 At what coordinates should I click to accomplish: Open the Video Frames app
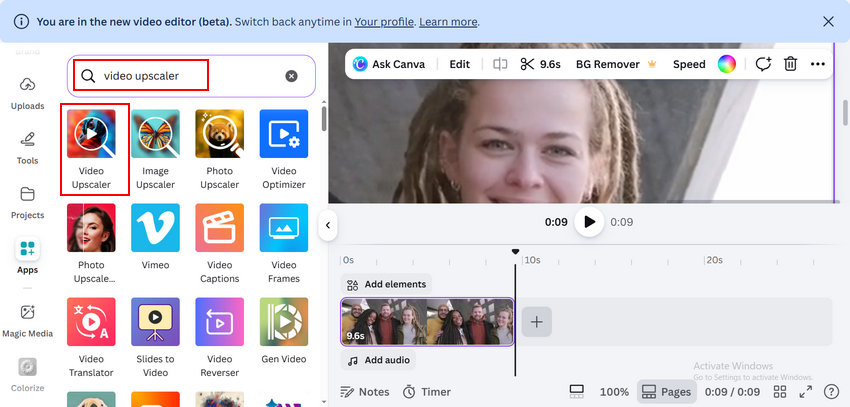[284, 243]
